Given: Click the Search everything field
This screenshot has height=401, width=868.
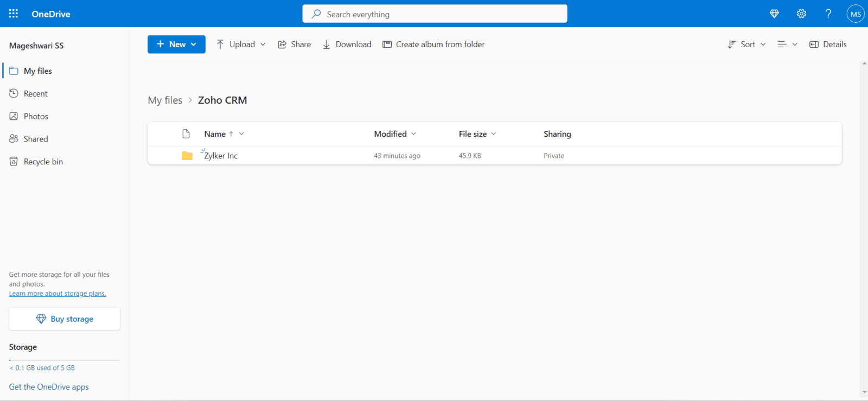Looking at the screenshot, I should (435, 14).
